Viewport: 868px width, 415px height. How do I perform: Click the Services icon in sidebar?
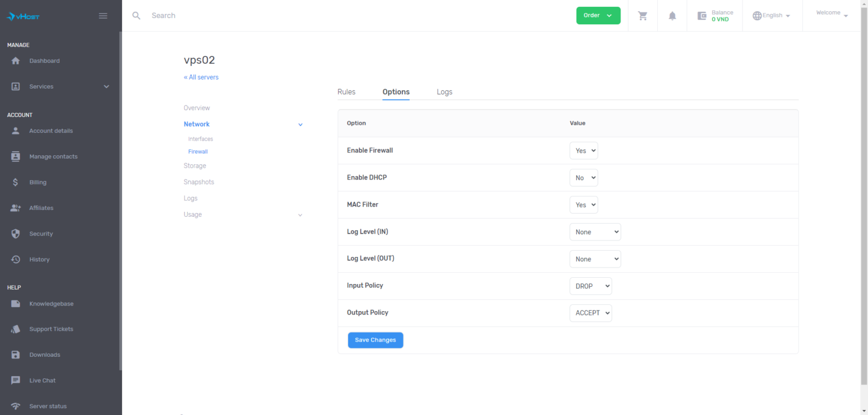(16, 86)
